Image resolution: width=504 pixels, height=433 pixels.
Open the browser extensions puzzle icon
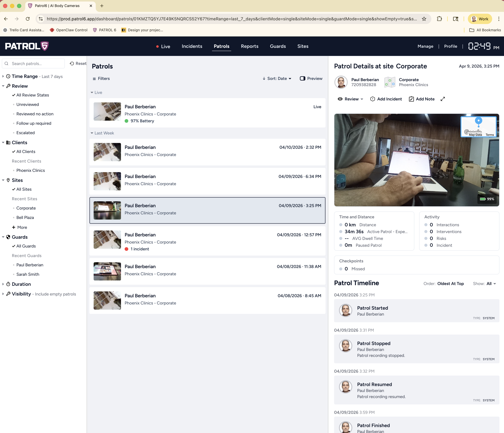[439, 19]
